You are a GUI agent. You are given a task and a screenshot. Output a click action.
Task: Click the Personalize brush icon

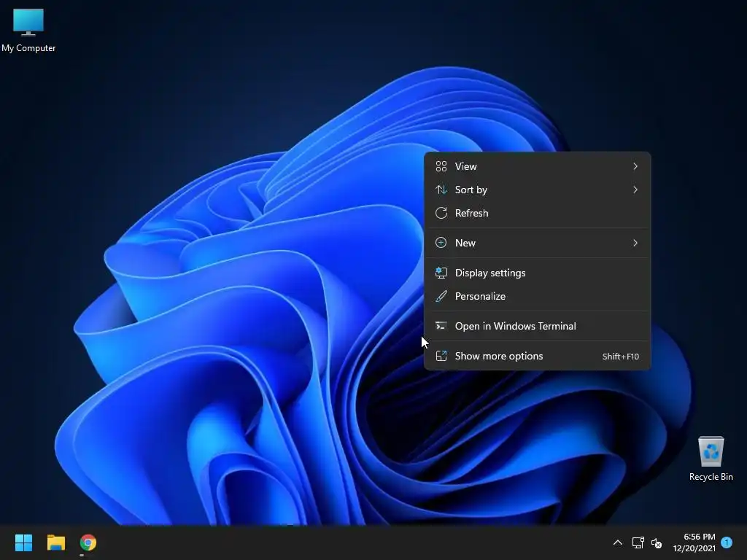pyautogui.click(x=441, y=296)
